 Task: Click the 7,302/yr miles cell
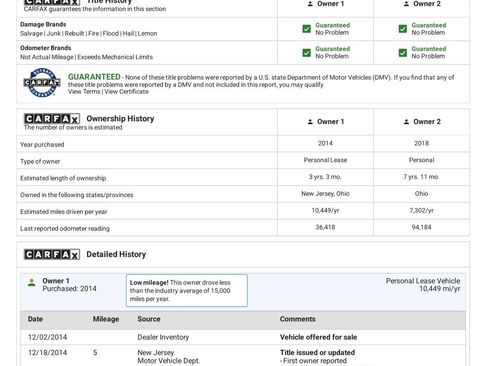(x=421, y=211)
